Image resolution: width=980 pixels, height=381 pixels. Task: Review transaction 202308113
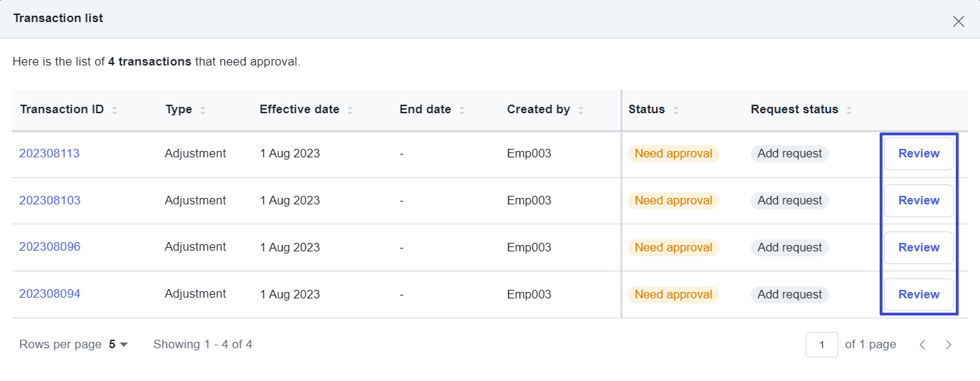(918, 154)
